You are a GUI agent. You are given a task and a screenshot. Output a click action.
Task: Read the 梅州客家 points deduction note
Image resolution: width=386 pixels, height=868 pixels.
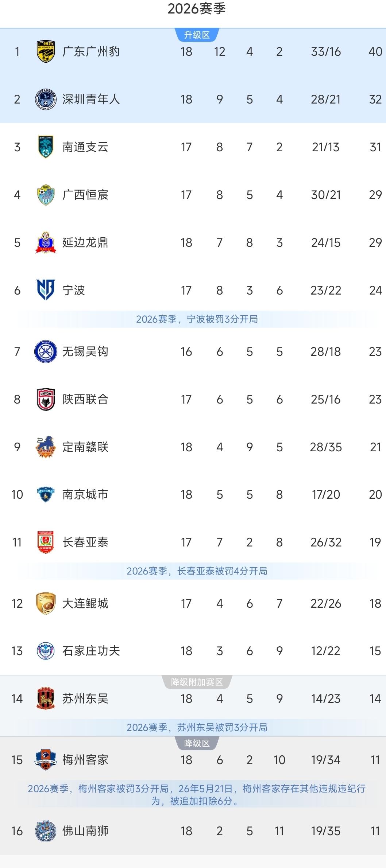197,795
